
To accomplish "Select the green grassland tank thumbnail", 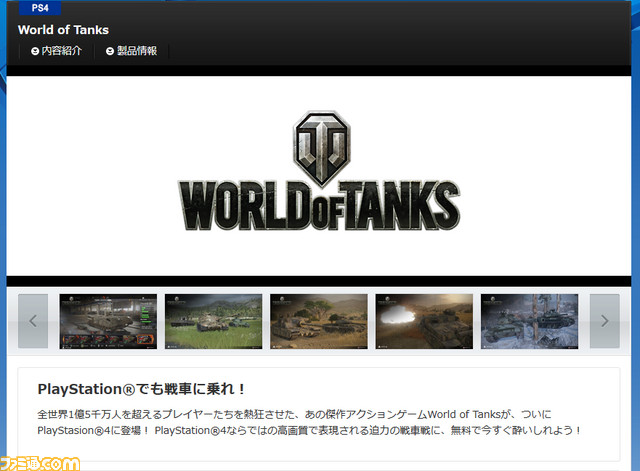I will (x=213, y=321).
